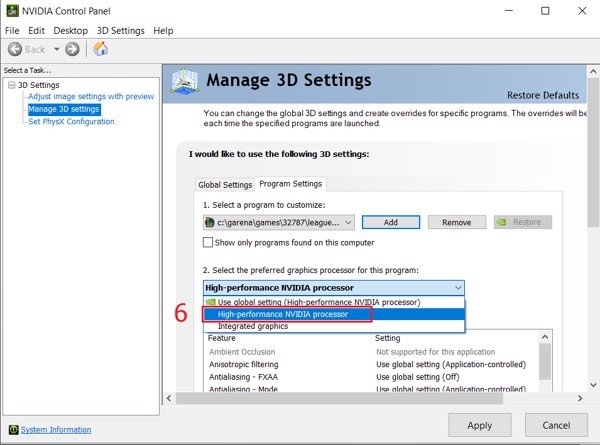Click the settings list scrollbar thumb
Viewport: 600px width, 445px height.
coord(545,362)
